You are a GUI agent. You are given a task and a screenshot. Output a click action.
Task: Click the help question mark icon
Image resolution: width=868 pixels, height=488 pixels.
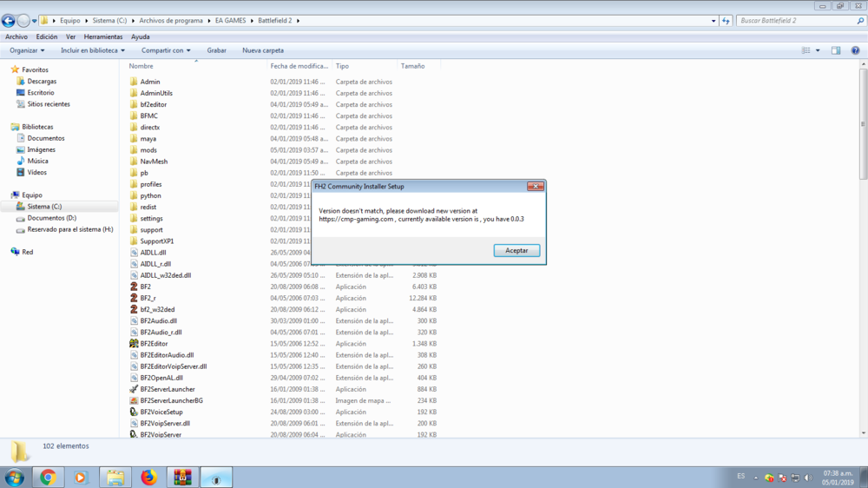pos(855,50)
